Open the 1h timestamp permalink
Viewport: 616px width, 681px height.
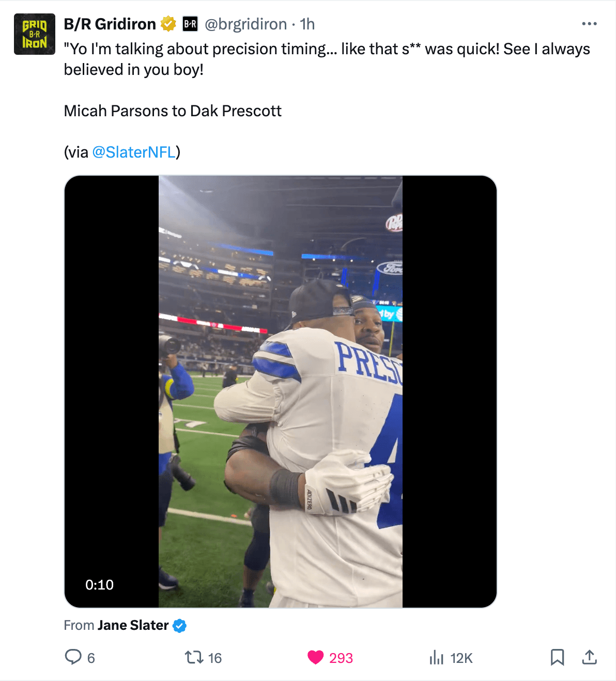click(307, 24)
